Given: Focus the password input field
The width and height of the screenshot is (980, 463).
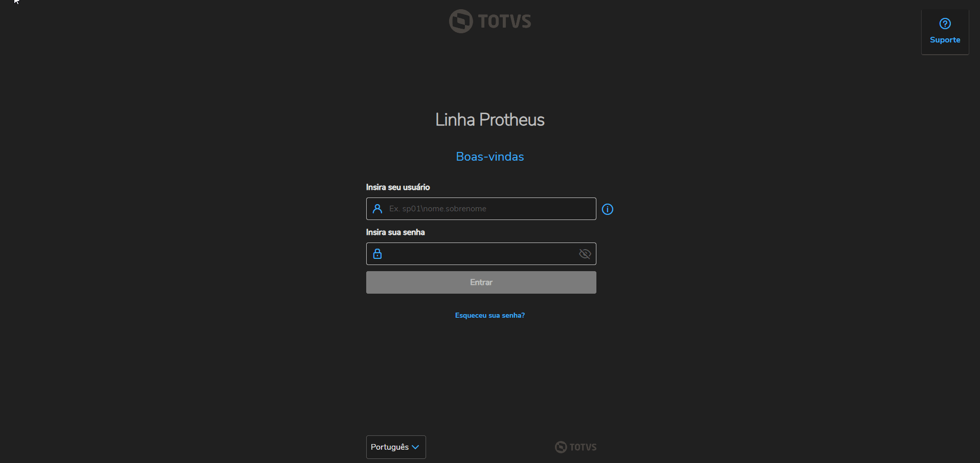Looking at the screenshot, I should (x=478, y=254).
